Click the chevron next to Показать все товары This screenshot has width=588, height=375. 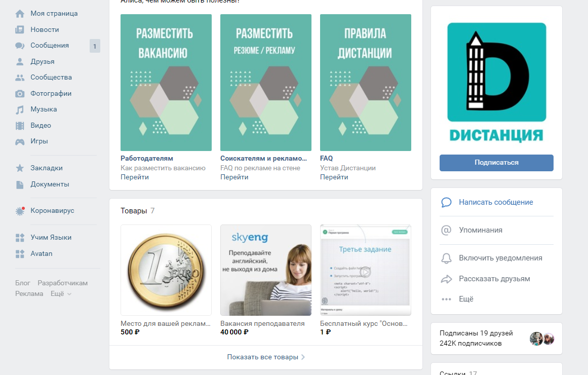[x=303, y=357]
